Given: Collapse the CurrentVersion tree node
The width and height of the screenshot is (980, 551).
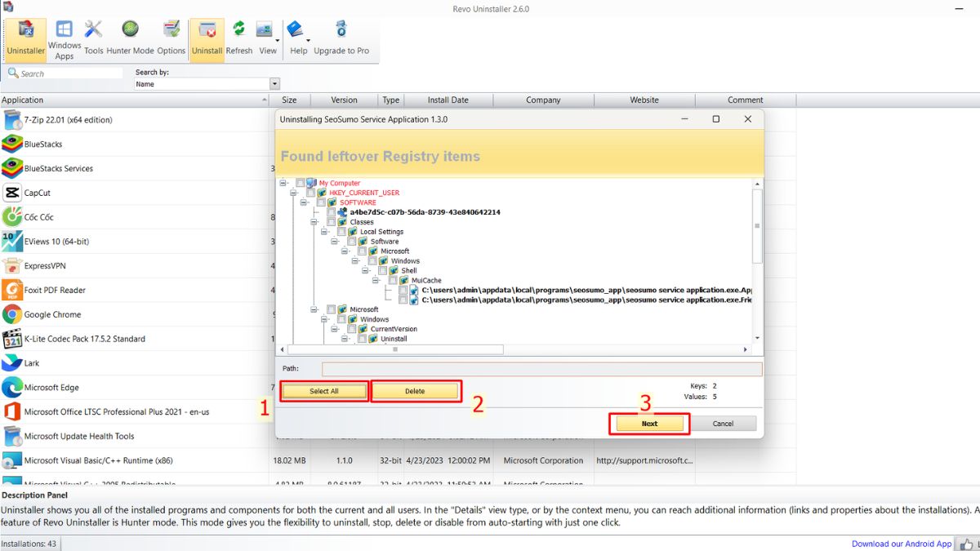Looking at the screenshot, I should coord(335,329).
